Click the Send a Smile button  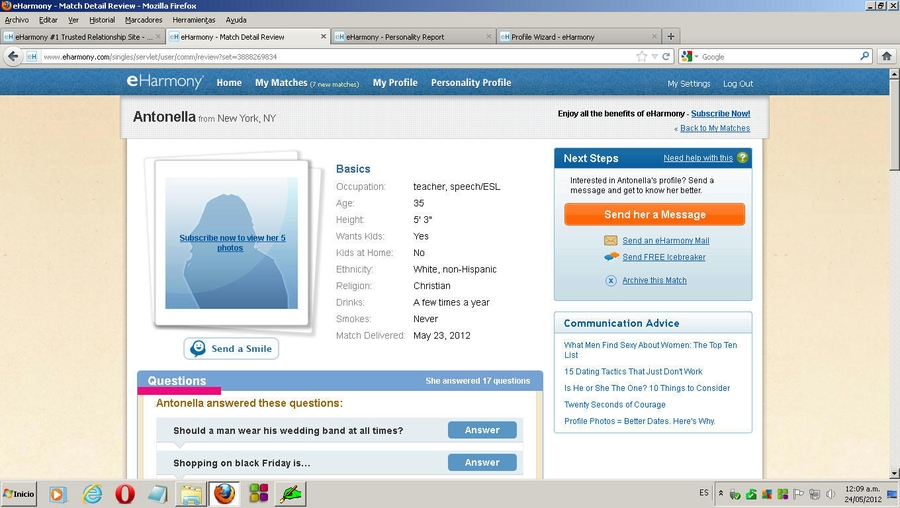pos(231,348)
